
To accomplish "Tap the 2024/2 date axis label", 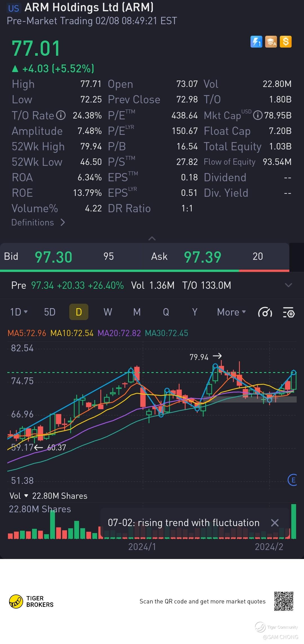I will coord(269,547).
